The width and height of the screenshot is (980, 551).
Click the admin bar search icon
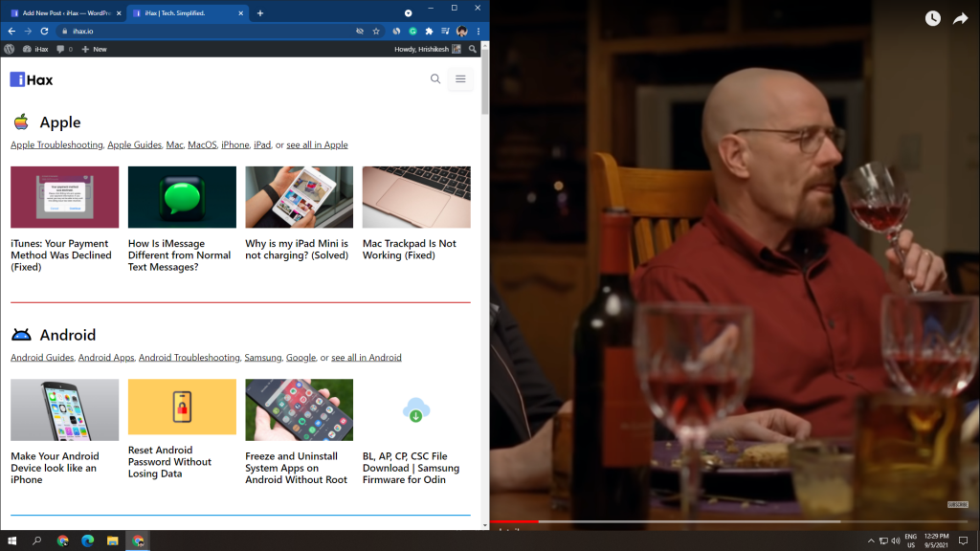tap(473, 49)
